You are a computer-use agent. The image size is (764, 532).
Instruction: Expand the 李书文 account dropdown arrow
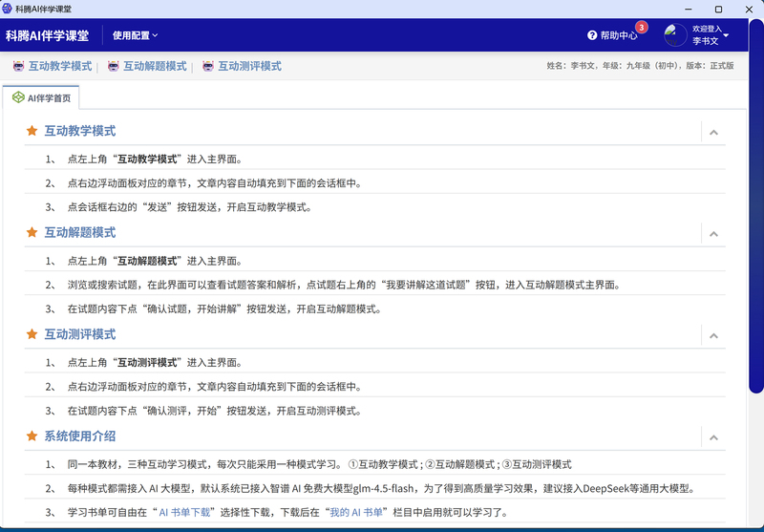coord(727,36)
